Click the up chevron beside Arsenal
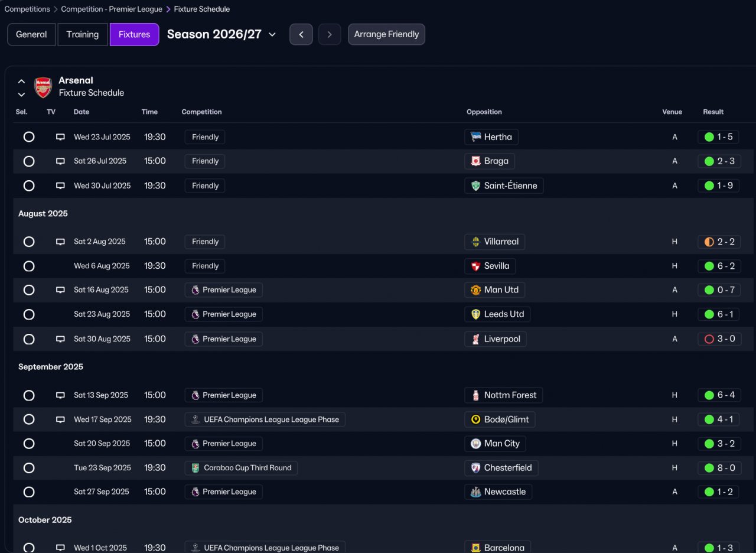The image size is (756, 553). click(x=21, y=82)
